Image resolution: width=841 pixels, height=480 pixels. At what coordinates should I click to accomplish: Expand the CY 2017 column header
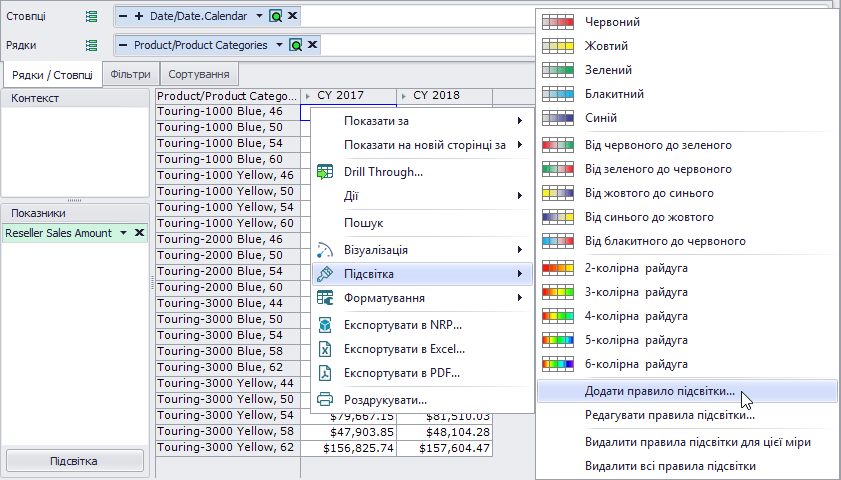307,96
